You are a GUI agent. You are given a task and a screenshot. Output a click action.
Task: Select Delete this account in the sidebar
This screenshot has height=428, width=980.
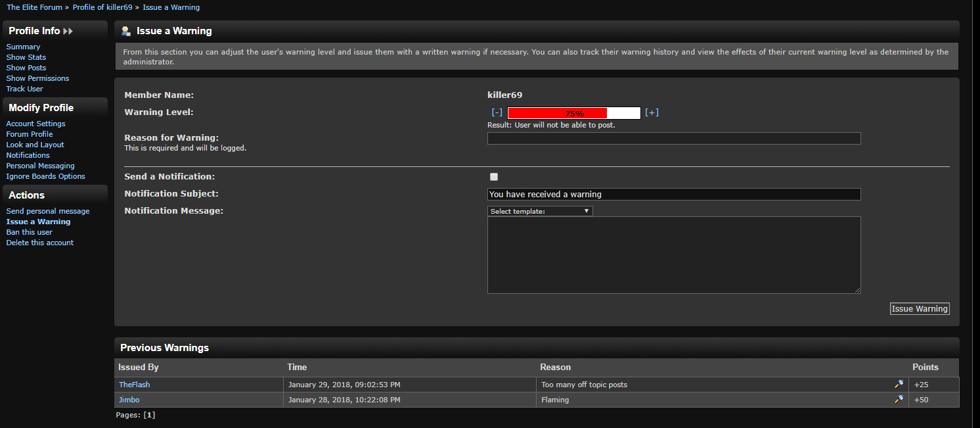pos(40,243)
